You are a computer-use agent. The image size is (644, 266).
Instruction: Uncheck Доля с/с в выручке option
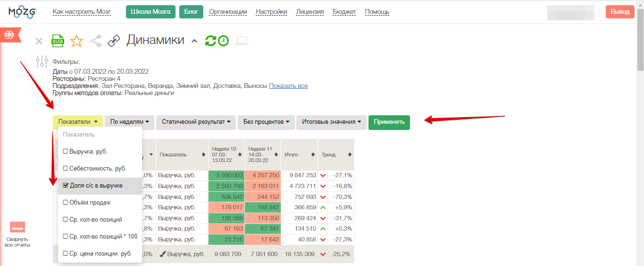(66, 186)
